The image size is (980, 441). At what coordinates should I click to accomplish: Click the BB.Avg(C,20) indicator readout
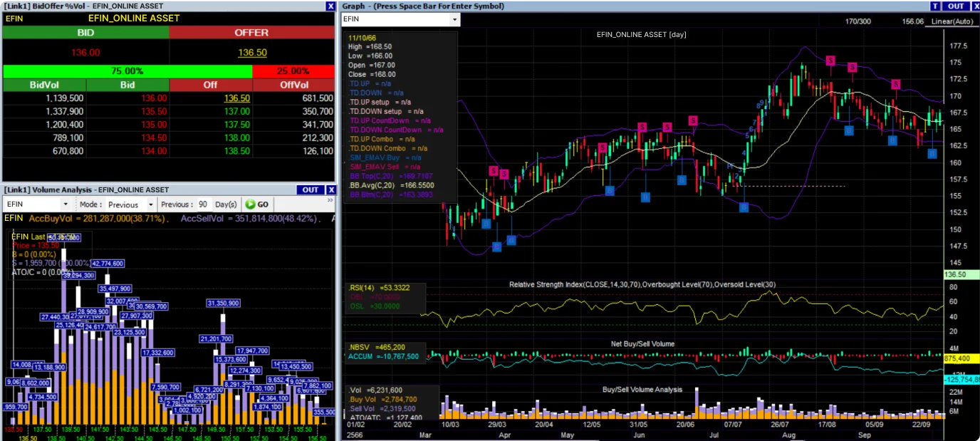coord(391,185)
